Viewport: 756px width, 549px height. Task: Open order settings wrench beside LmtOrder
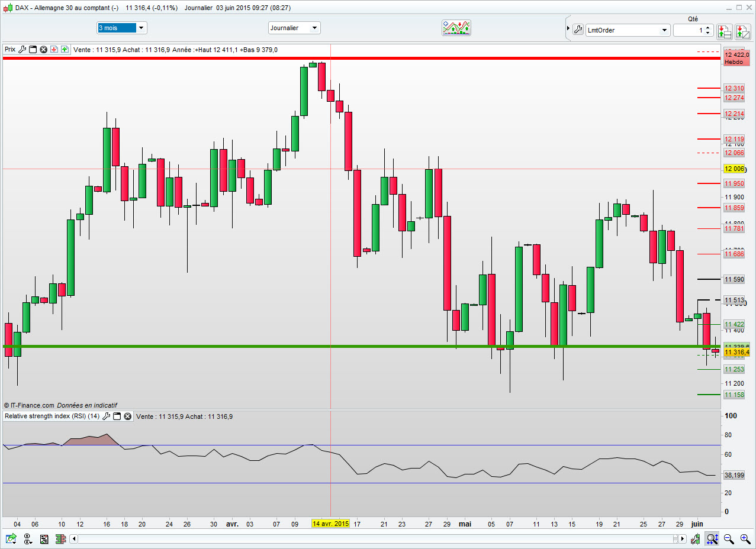click(x=578, y=30)
